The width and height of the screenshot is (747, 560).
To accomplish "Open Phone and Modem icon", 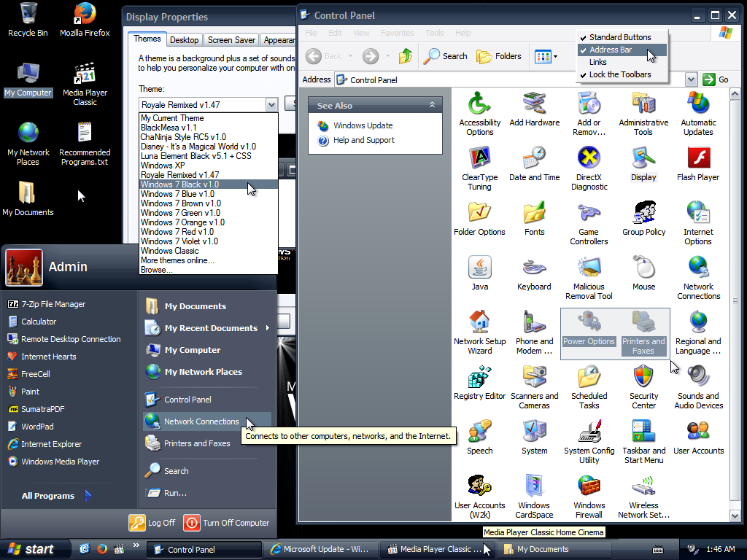I will tap(534, 332).
